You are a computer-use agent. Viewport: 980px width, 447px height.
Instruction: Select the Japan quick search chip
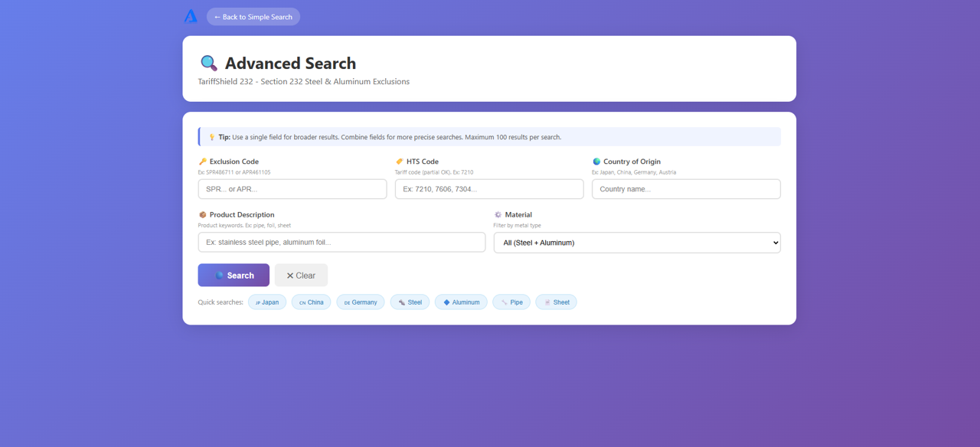pyautogui.click(x=267, y=302)
